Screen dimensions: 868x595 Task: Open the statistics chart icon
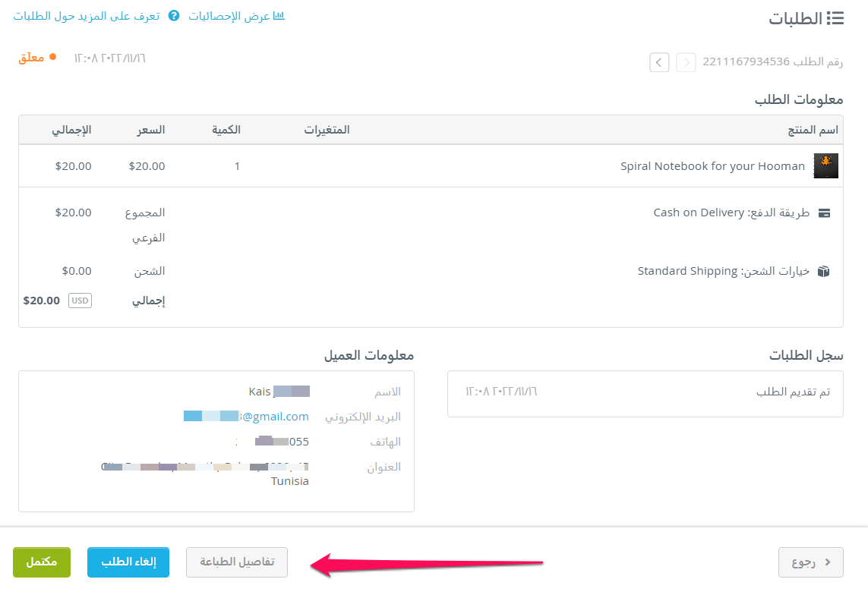pos(279,15)
